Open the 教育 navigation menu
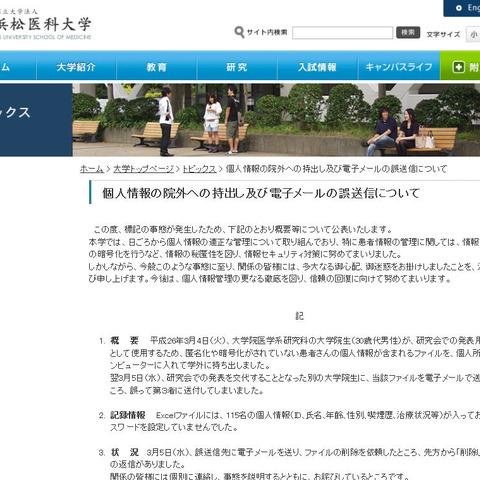 pyautogui.click(x=156, y=67)
